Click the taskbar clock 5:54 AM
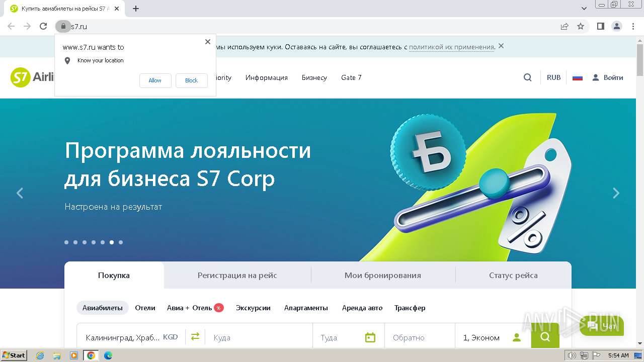The image size is (644, 362). pyautogui.click(x=618, y=355)
